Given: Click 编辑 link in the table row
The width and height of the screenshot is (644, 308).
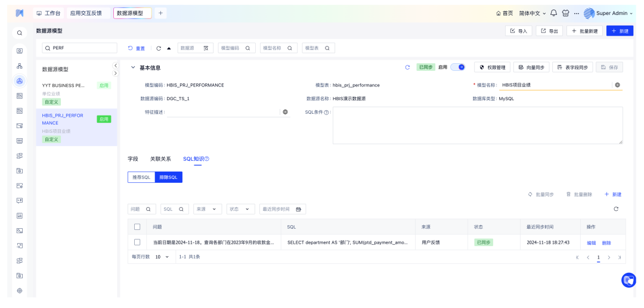Looking at the screenshot, I should point(591,243).
